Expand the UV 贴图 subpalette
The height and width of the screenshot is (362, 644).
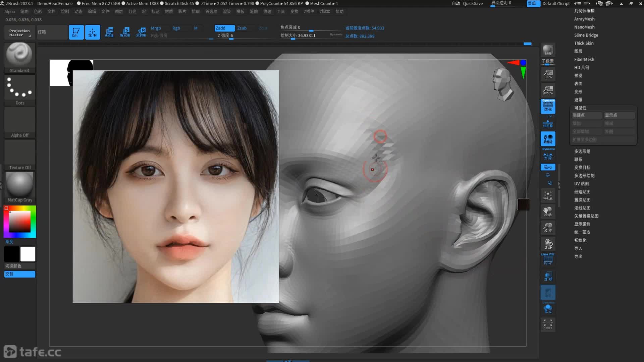point(581,184)
